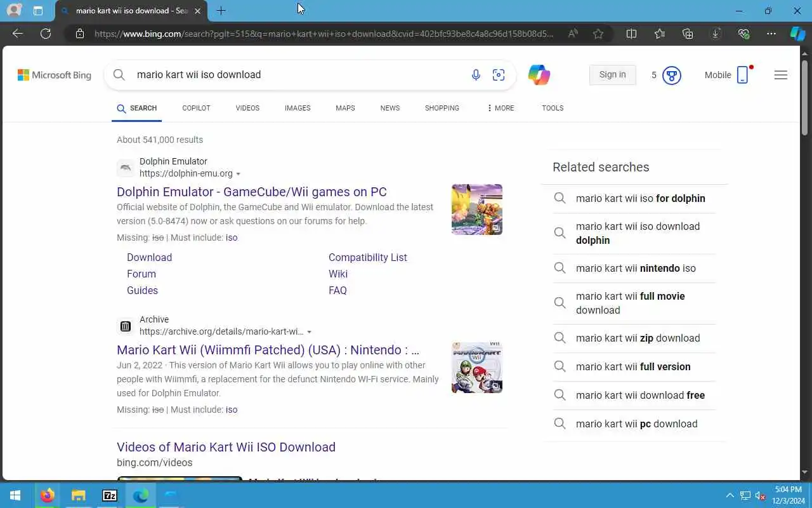Expand dropdown next to archive.org URL
812x508 pixels.
coord(310,332)
